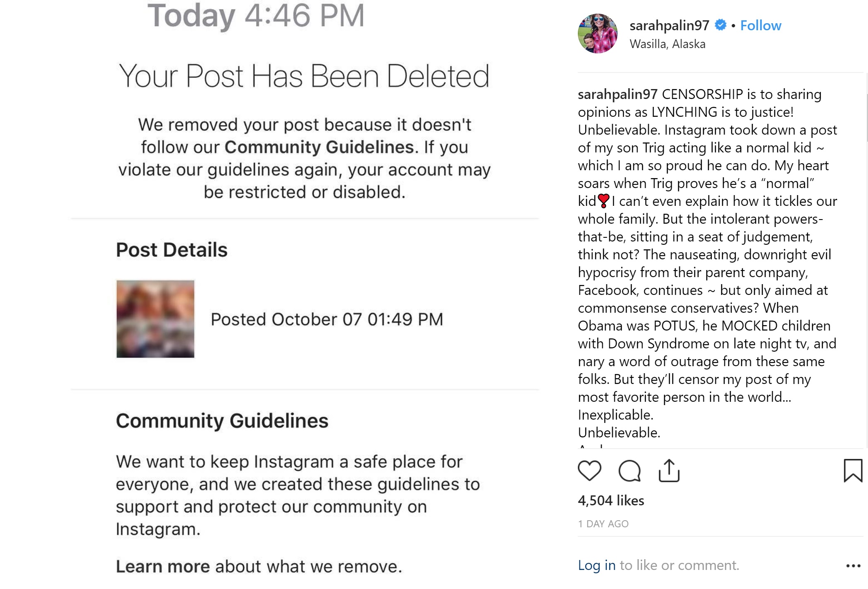
Task: Share the post using the share icon
Action: pos(669,471)
